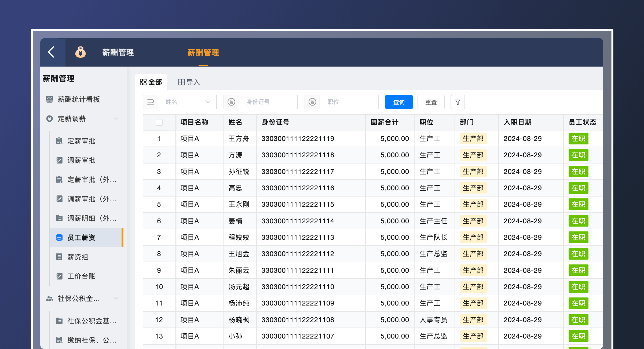Switch to the 导入 tab

pos(188,82)
